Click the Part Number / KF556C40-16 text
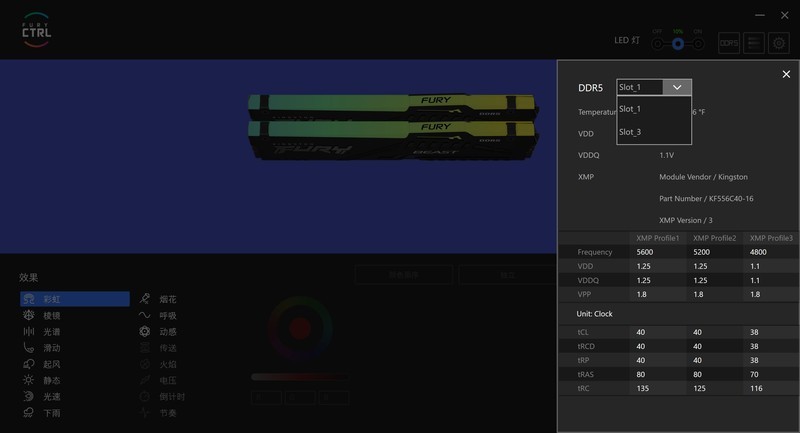The height and width of the screenshot is (433, 800). pyautogui.click(x=706, y=199)
